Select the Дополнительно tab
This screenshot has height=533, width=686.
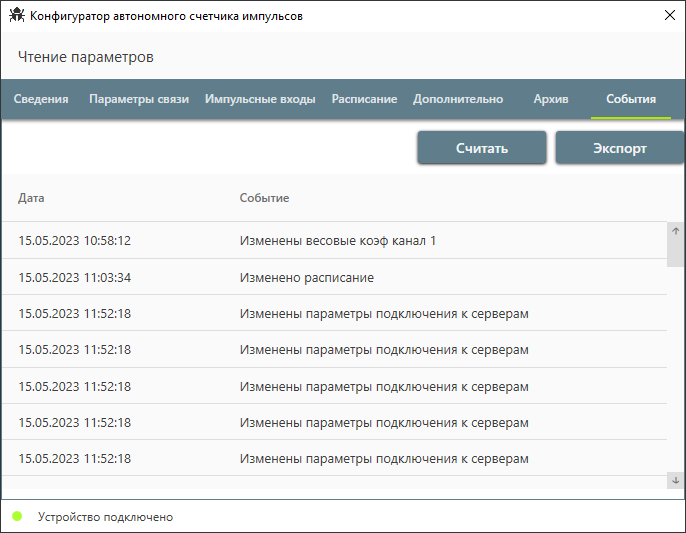click(458, 99)
